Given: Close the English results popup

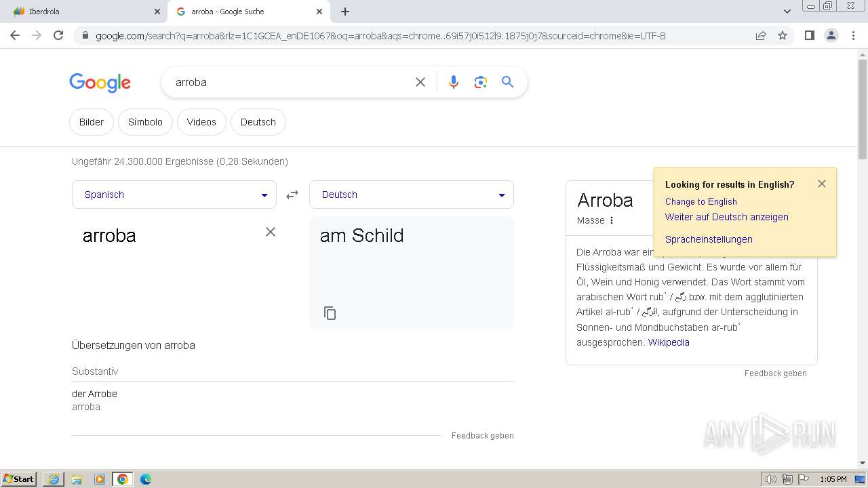Looking at the screenshot, I should (822, 184).
